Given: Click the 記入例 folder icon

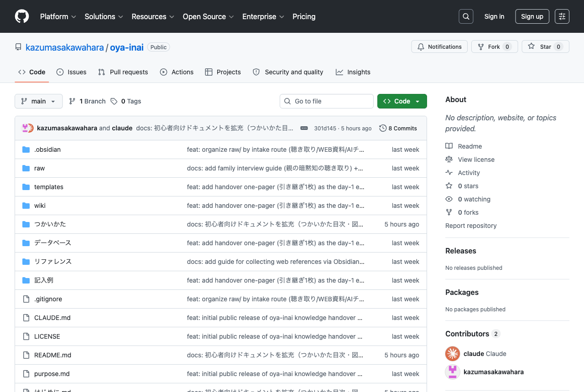Looking at the screenshot, I should coord(26,280).
